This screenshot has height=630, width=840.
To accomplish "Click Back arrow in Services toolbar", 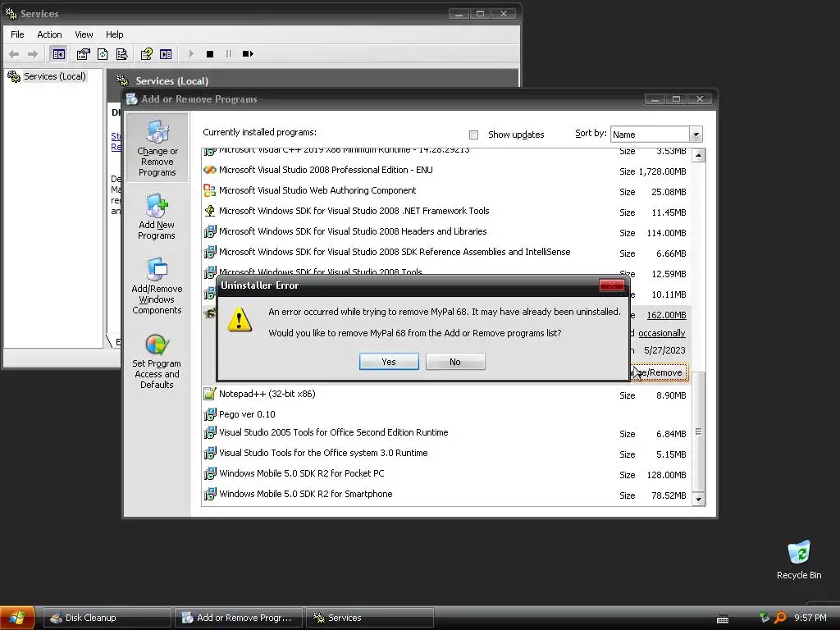I will 15,54.
